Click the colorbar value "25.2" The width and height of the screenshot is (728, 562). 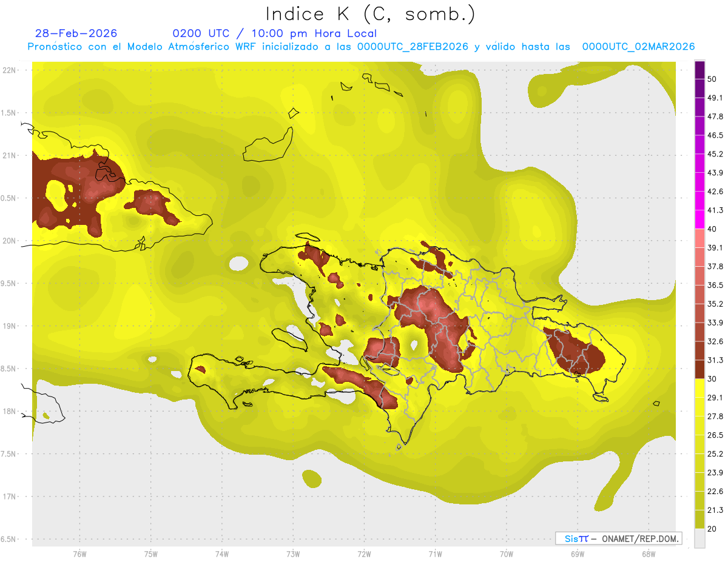point(715,453)
